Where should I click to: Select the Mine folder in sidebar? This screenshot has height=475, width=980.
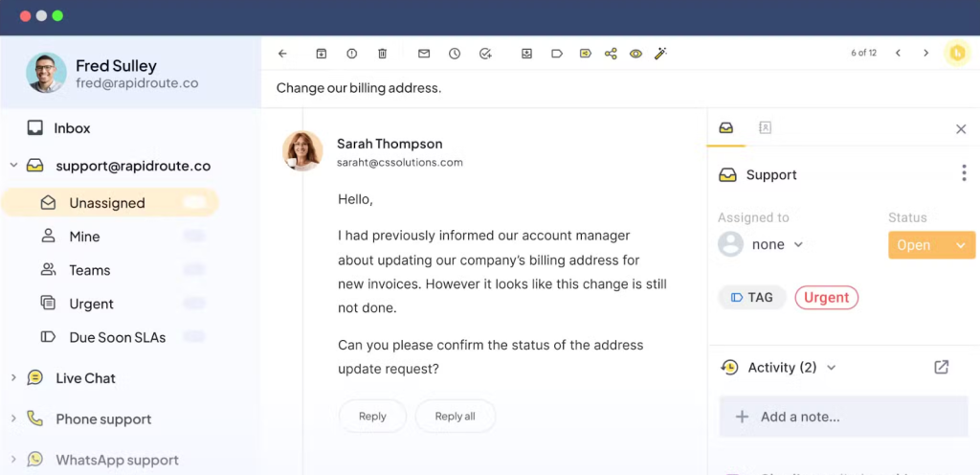tap(84, 237)
